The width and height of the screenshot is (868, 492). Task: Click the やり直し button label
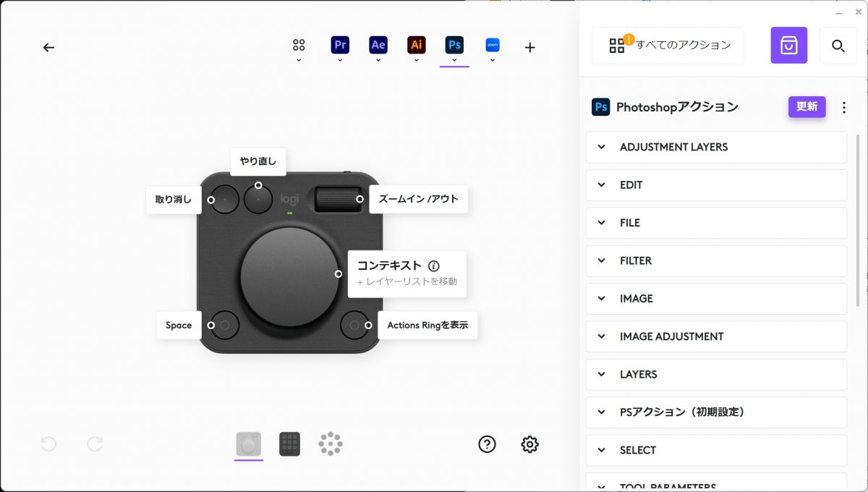258,161
